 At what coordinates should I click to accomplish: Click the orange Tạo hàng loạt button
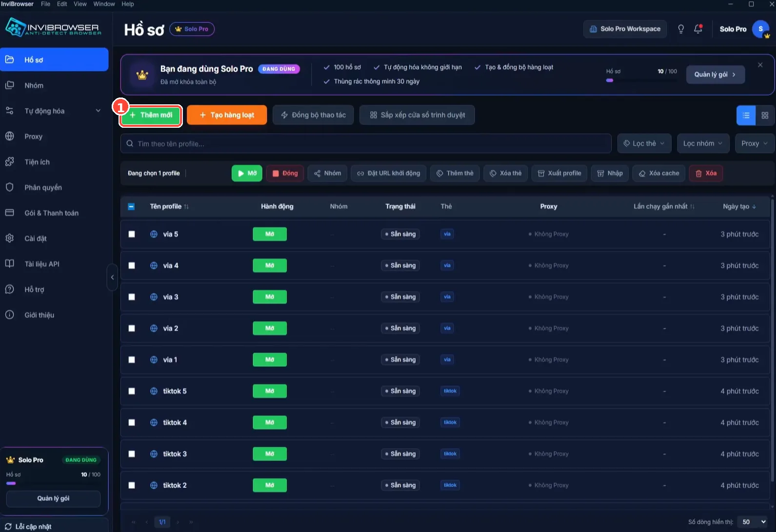[227, 115]
